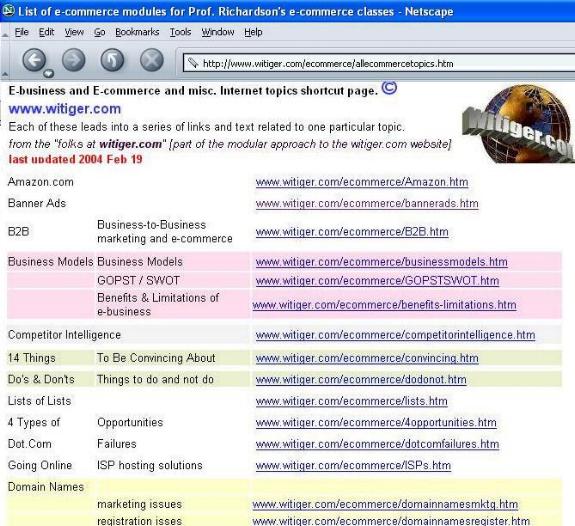Click 'To Be Convincing About' text
The image size is (575, 526).
click(x=156, y=358)
